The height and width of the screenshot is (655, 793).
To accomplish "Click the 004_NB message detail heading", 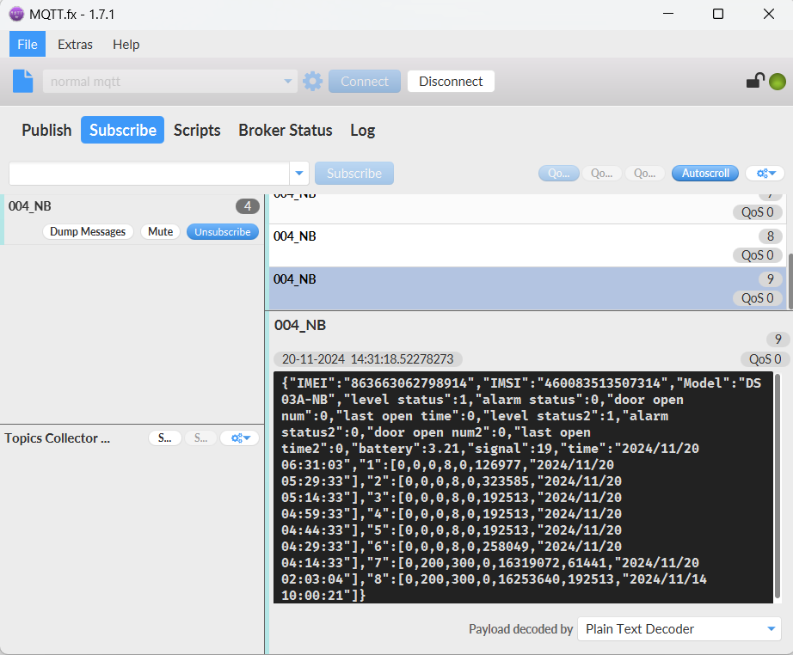I will pyautogui.click(x=300, y=325).
